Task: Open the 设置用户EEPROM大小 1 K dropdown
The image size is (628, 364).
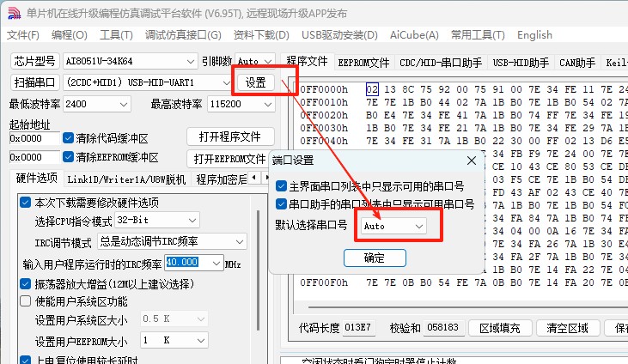Action: pos(201,340)
